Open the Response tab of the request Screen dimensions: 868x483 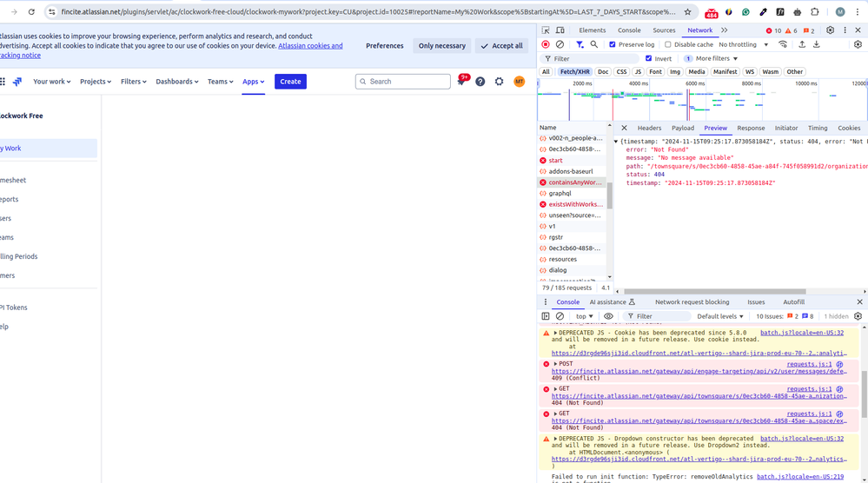(x=751, y=128)
